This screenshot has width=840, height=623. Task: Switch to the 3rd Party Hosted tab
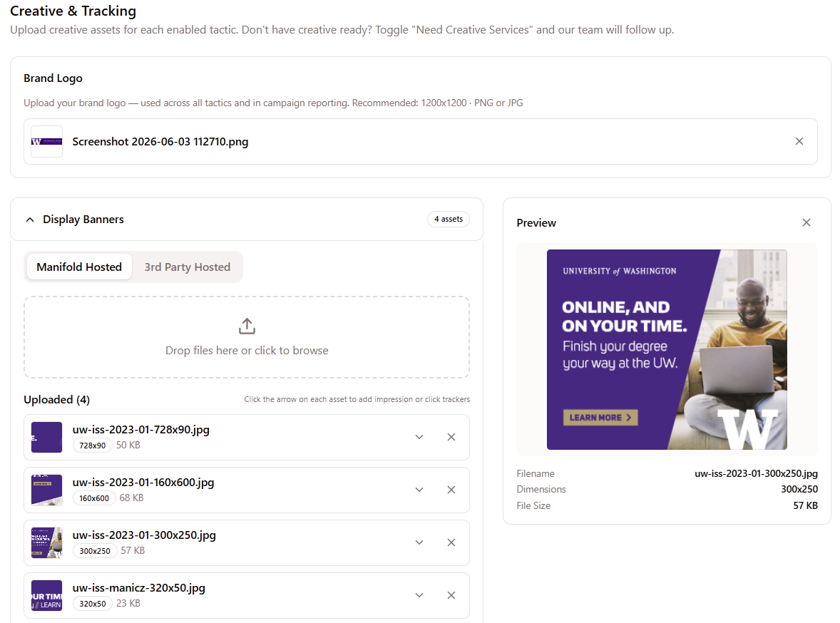pos(188,267)
